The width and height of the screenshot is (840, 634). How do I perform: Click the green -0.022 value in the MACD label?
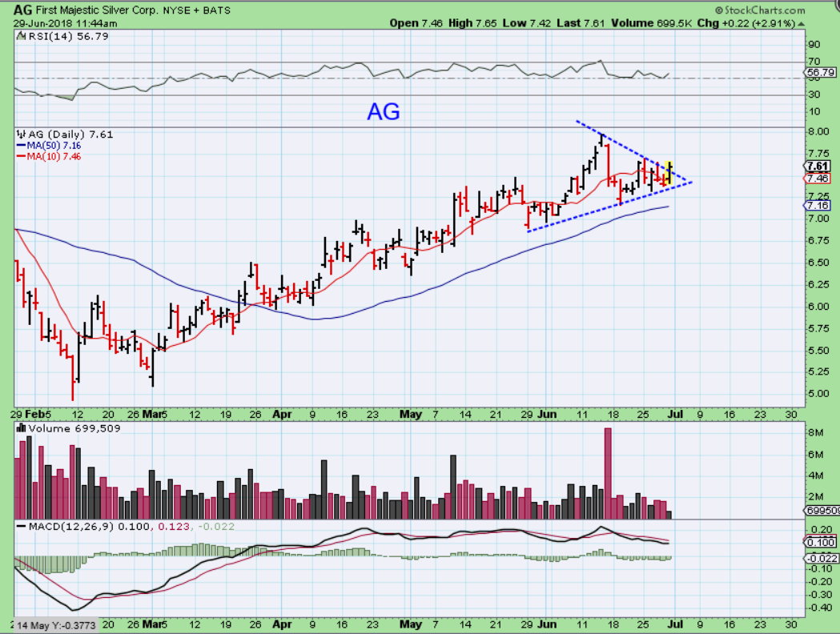216,527
